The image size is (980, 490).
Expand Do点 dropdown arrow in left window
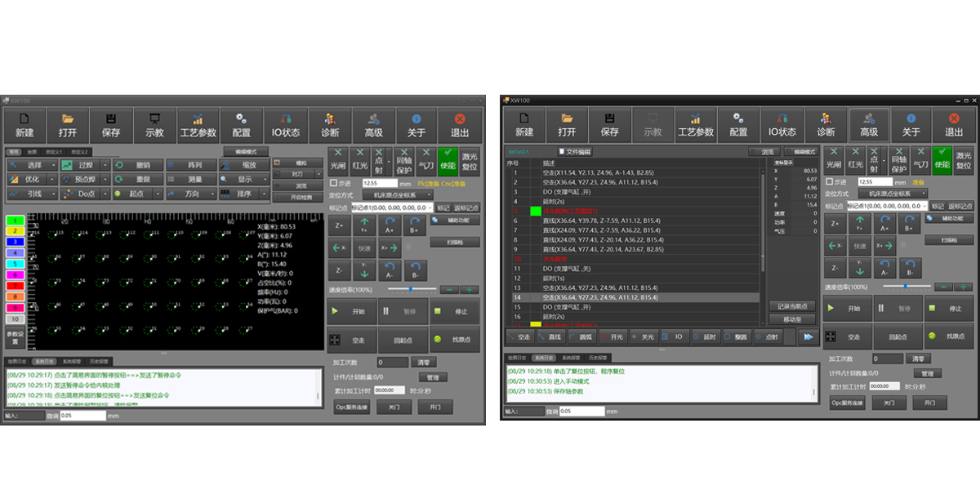(105, 194)
